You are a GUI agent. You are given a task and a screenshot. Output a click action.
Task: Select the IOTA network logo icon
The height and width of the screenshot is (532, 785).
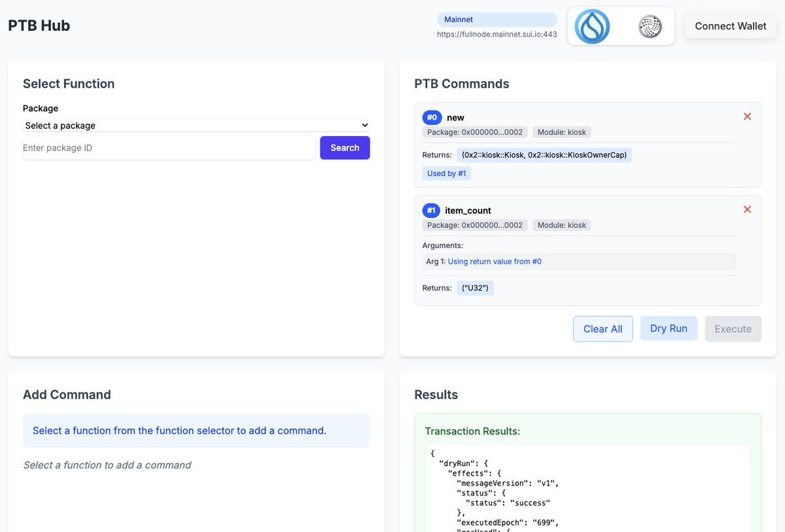click(650, 27)
